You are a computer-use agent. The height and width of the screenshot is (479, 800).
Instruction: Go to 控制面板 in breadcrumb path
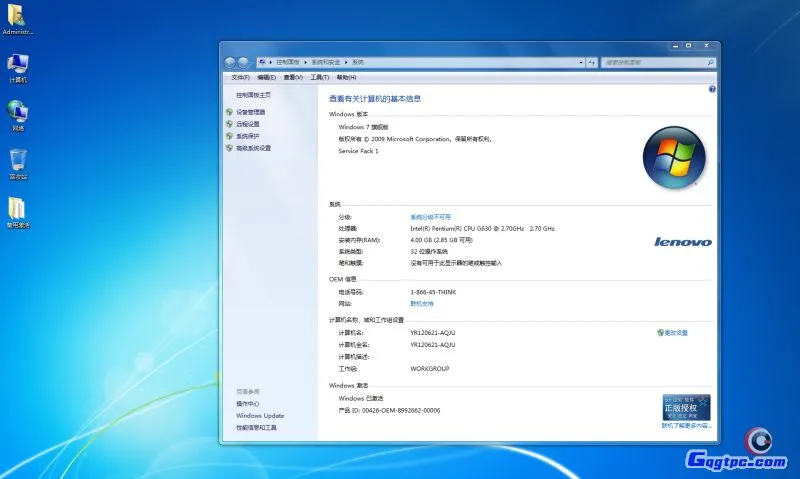(288, 62)
